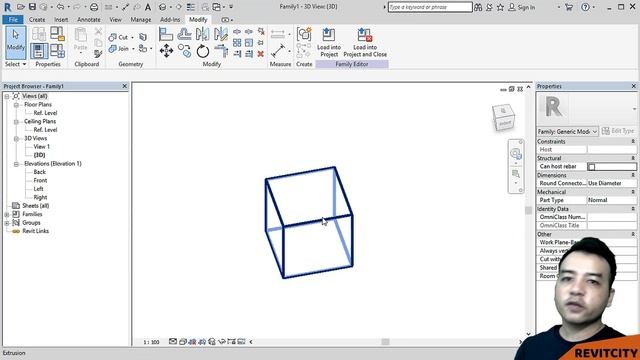The image size is (640, 360).
Task: Click the Cut geometry button
Action: (118, 37)
